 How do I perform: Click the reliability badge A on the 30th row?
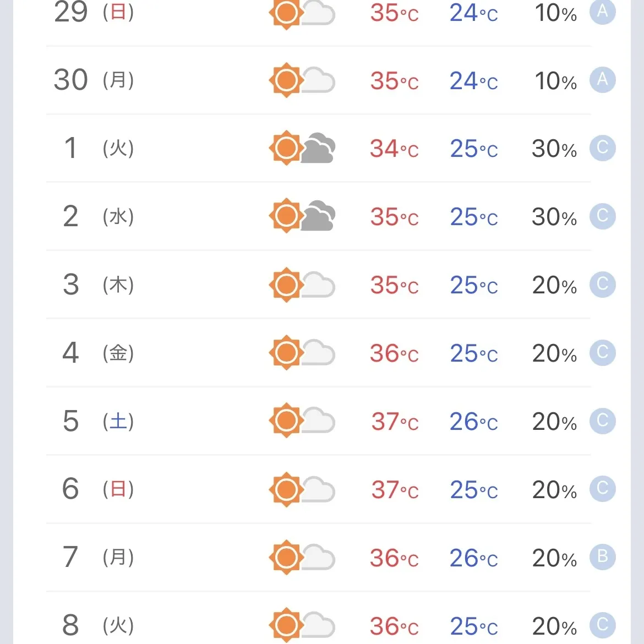tap(603, 79)
